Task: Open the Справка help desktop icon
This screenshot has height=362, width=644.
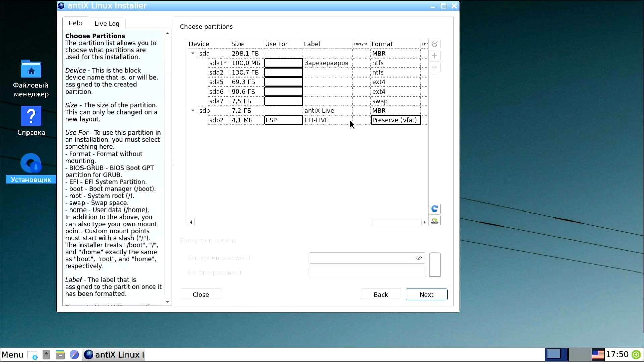Action: pyautogui.click(x=31, y=121)
